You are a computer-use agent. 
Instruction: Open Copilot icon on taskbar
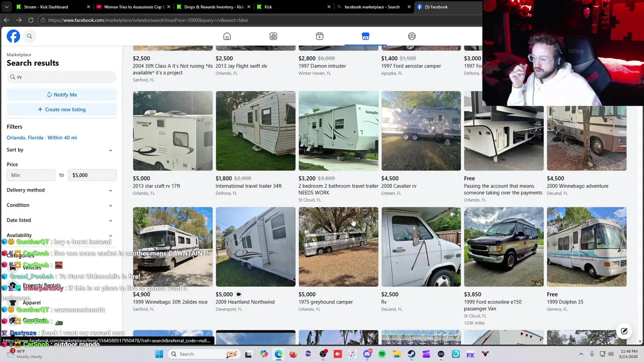pos(264,354)
